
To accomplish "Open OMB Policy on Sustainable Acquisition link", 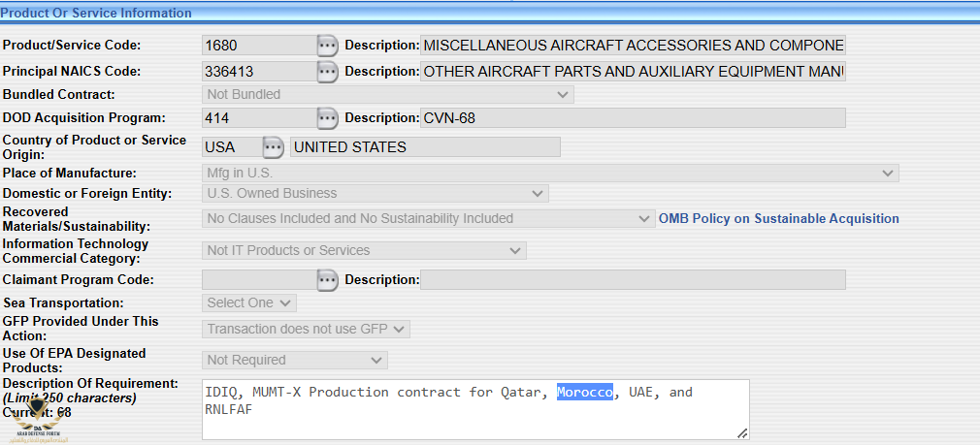I will click(x=778, y=219).
